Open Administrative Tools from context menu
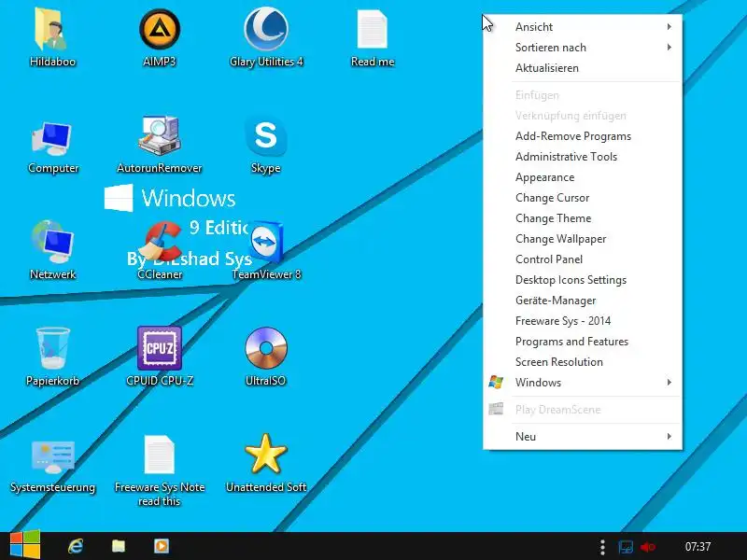This screenshot has width=747, height=560. tap(582, 157)
